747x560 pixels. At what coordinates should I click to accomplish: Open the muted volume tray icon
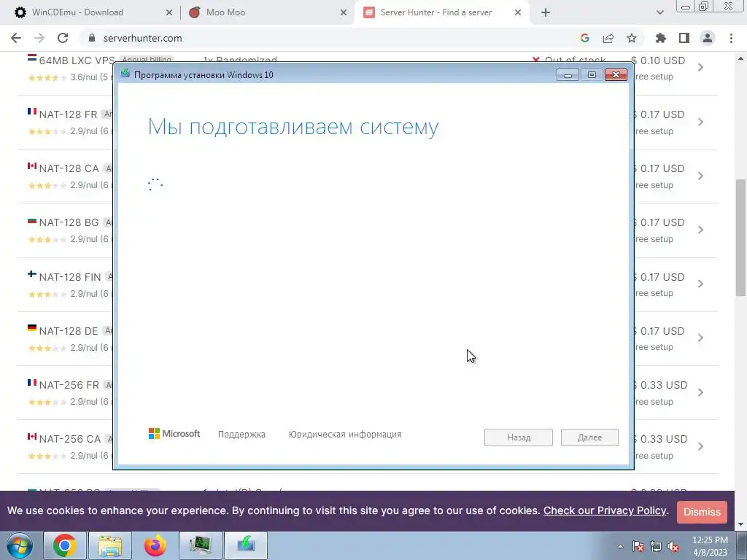tap(673, 546)
